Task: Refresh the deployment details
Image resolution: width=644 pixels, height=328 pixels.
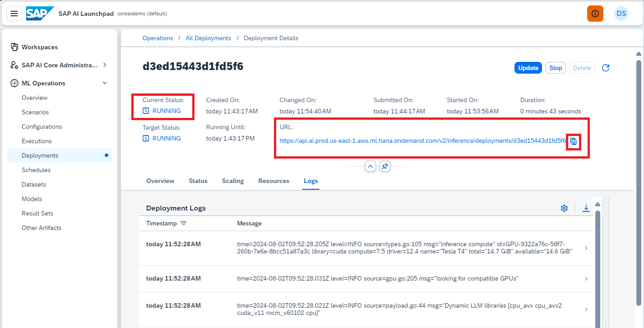Action: [x=606, y=68]
